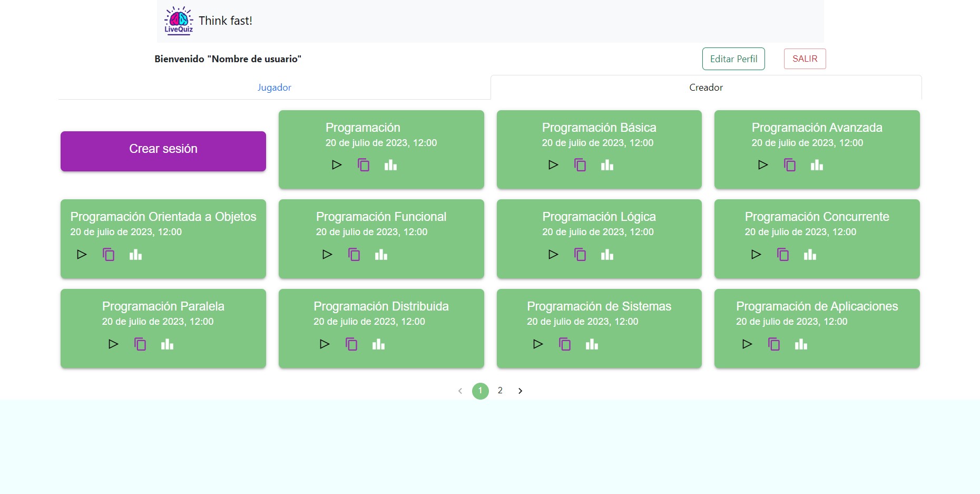Duplicate the Programación Paralela session

coord(140,344)
